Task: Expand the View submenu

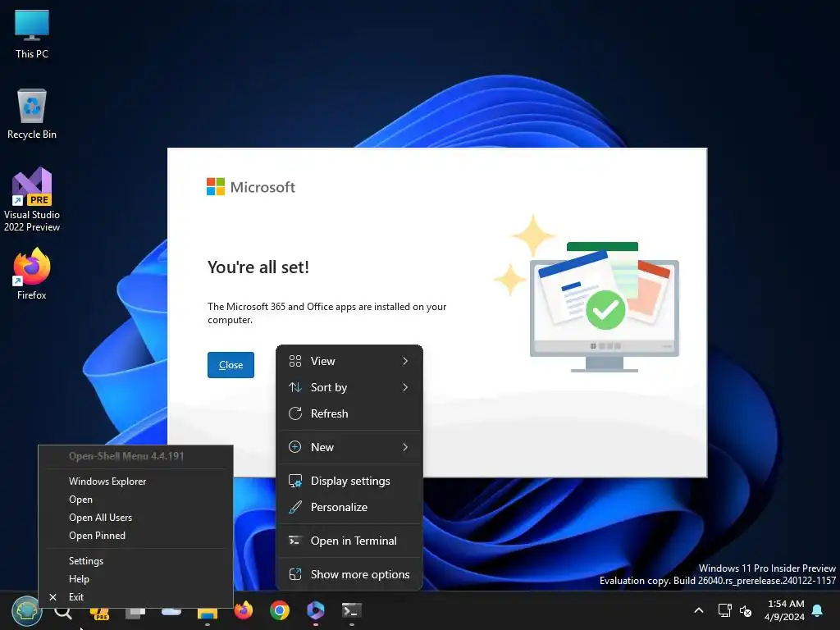Action: (349, 361)
